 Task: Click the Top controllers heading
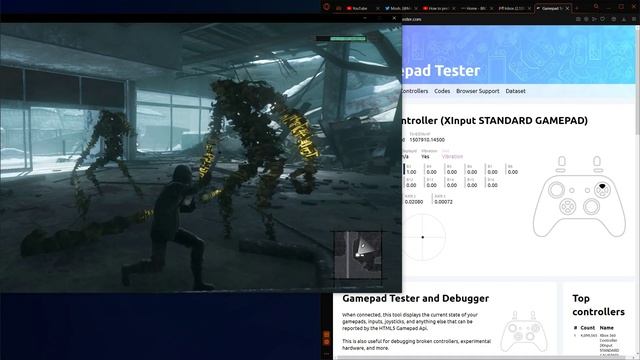(x=598, y=305)
